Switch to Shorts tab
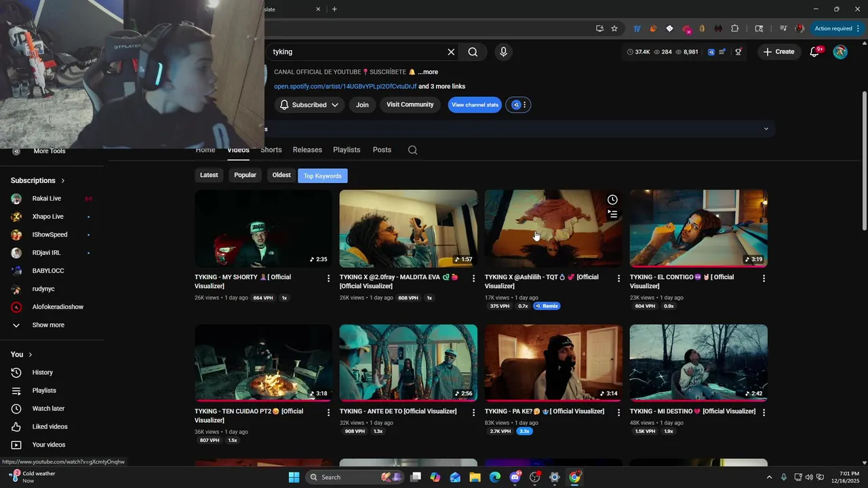This screenshot has width=868, height=488. point(271,150)
